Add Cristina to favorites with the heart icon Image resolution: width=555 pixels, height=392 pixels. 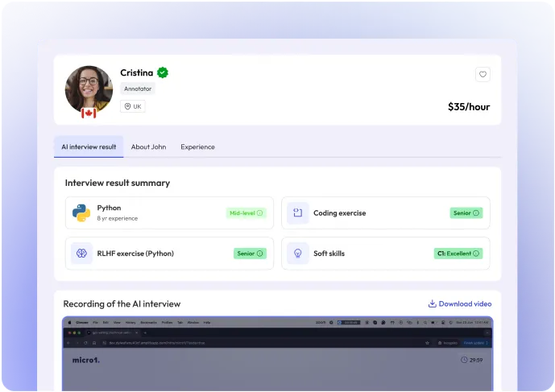click(483, 74)
